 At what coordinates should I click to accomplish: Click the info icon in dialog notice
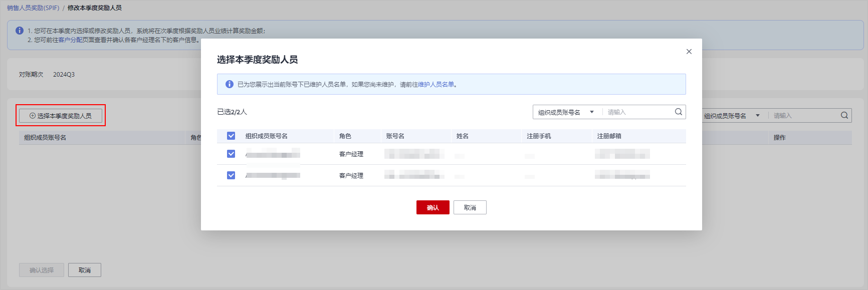229,84
